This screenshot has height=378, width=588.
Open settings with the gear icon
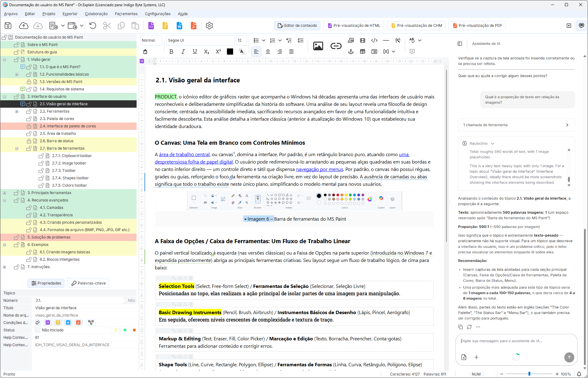click(x=209, y=26)
